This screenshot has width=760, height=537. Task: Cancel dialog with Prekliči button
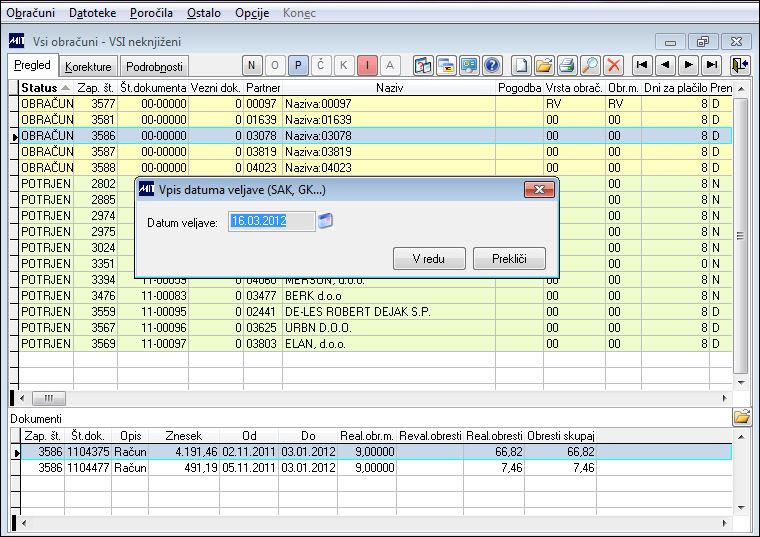(509, 259)
